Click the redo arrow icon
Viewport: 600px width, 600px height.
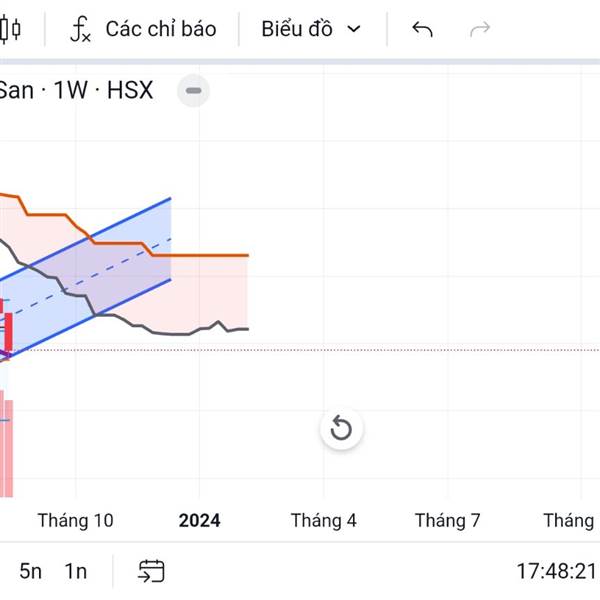pyautogui.click(x=480, y=29)
